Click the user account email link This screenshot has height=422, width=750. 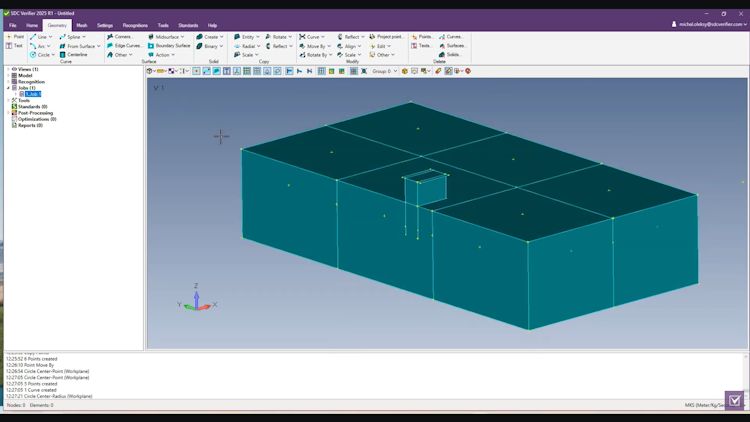(x=711, y=24)
